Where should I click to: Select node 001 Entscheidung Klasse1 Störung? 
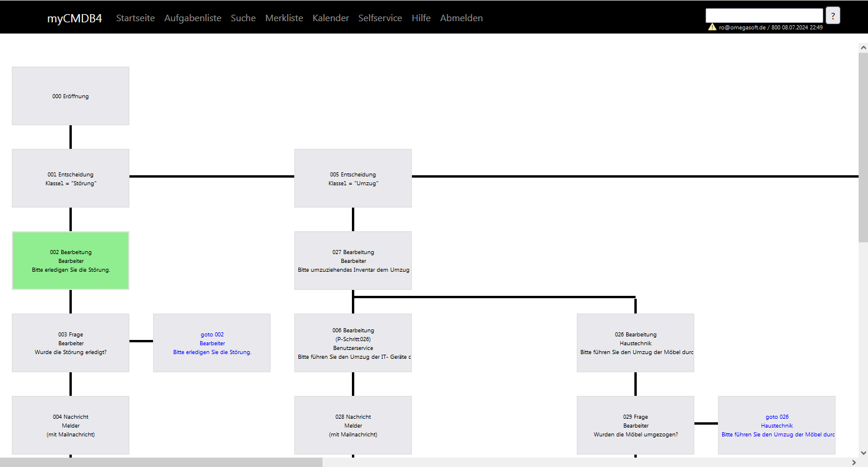pyautogui.click(x=71, y=178)
